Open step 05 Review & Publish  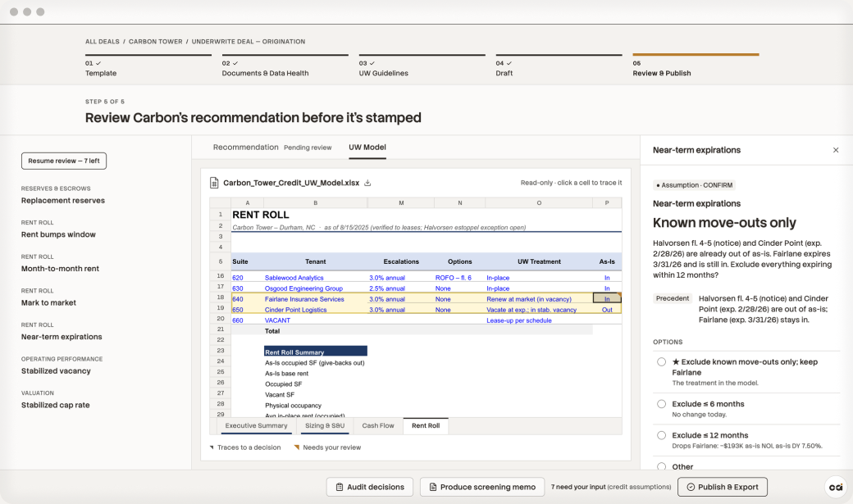point(696,66)
